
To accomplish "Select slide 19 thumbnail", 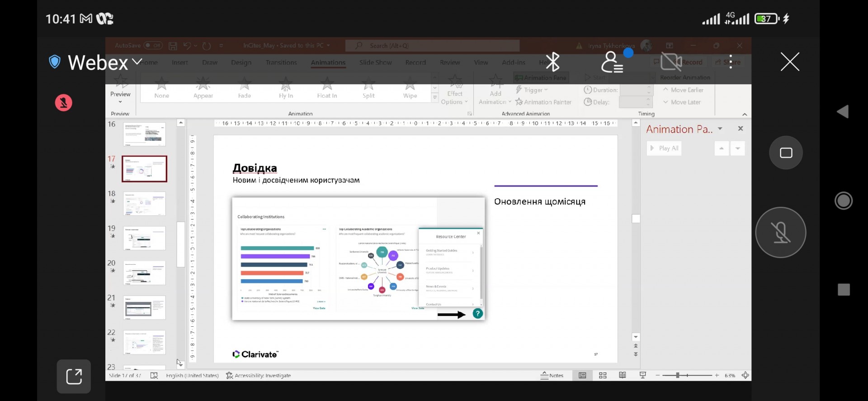I will [x=144, y=239].
